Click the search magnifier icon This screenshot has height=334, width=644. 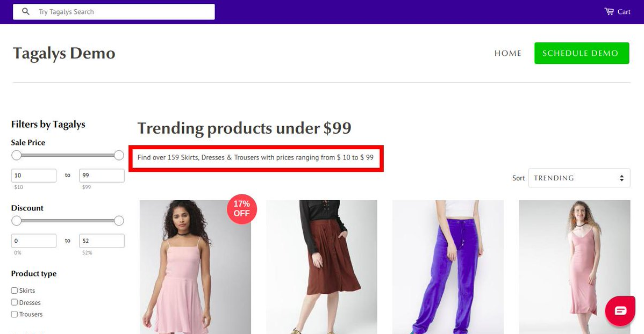coord(25,12)
